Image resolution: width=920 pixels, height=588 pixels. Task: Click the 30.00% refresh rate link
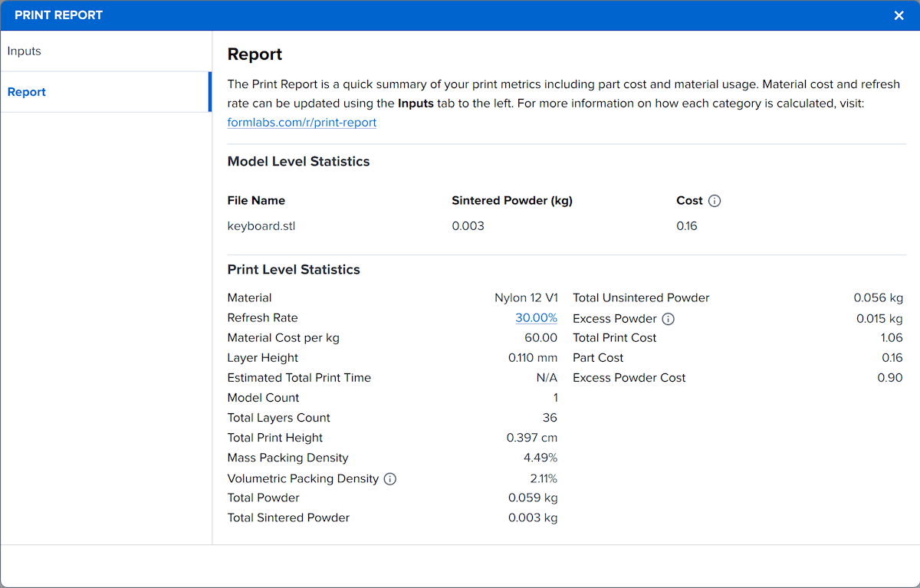coord(536,318)
